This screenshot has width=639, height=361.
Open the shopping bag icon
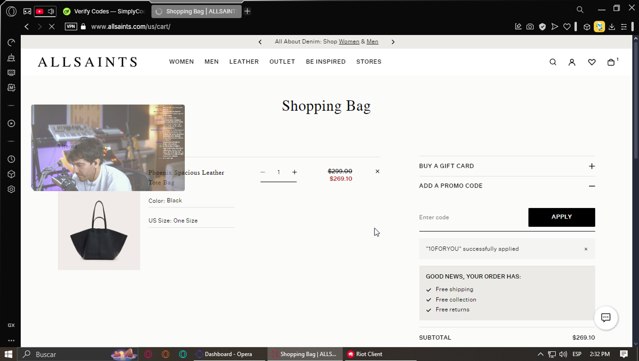(611, 62)
